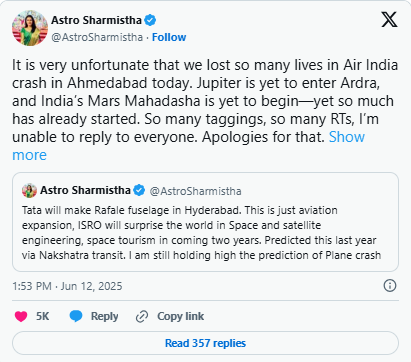Open quoted tweet text about Rafale fuselage
411x362 pixels.
click(201, 233)
